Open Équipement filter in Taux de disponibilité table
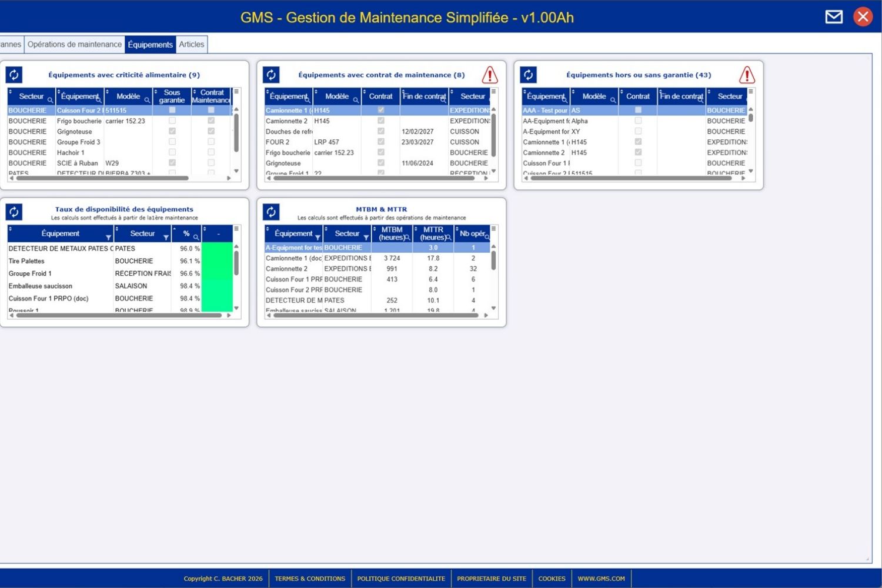Image resolution: width=882 pixels, height=588 pixels. pos(108,238)
